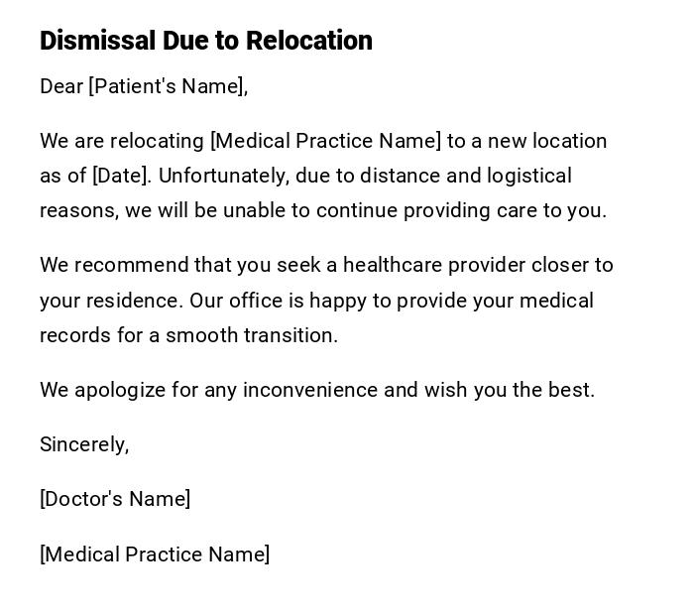
Task: Click the phrase "wish you the best"
Action: coord(508,390)
